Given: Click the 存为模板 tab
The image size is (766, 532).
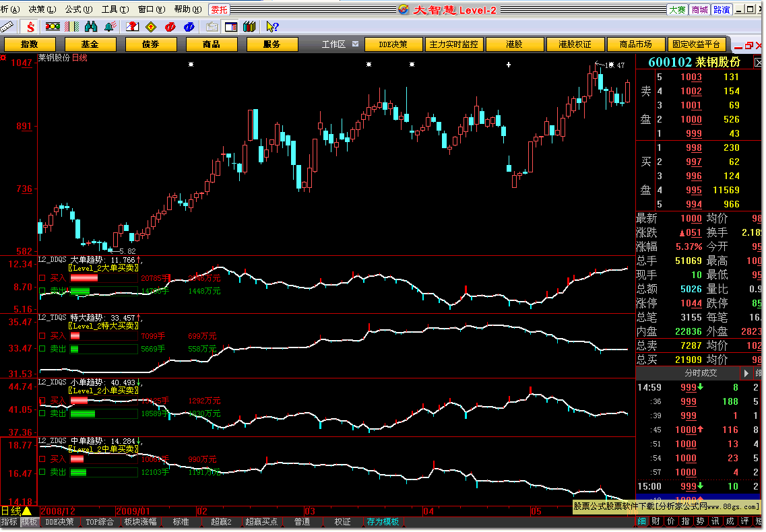Looking at the screenshot, I should click(383, 522).
